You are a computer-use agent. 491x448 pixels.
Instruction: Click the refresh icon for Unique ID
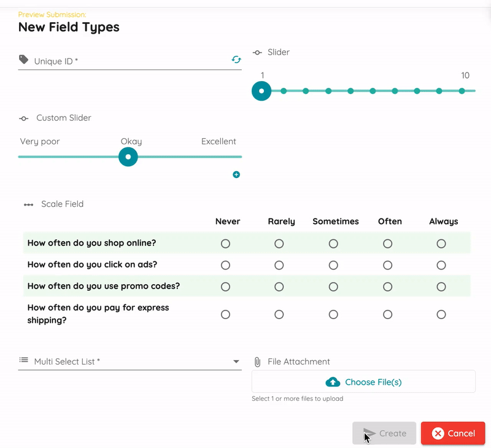click(x=236, y=59)
